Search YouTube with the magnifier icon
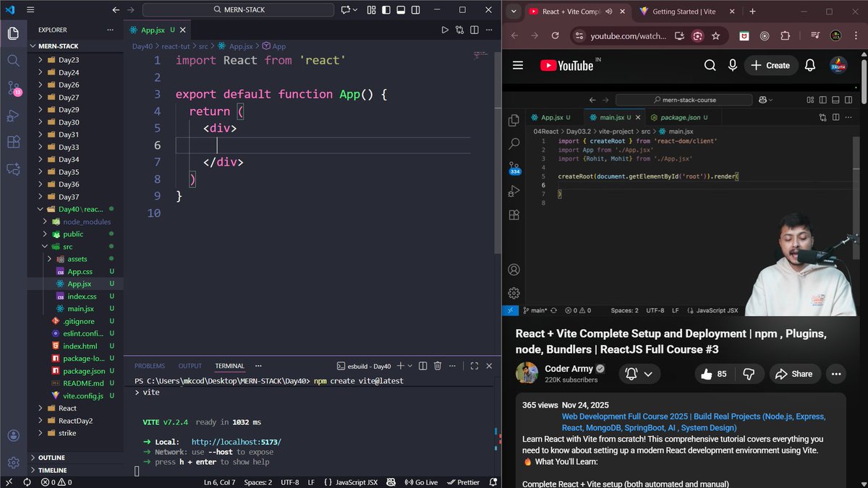Image resolution: width=868 pixels, height=488 pixels. click(710, 65)
